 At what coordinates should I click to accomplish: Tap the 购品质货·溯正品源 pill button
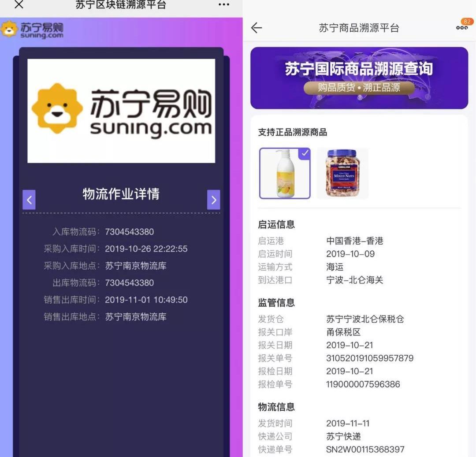[x=359, y=88]
